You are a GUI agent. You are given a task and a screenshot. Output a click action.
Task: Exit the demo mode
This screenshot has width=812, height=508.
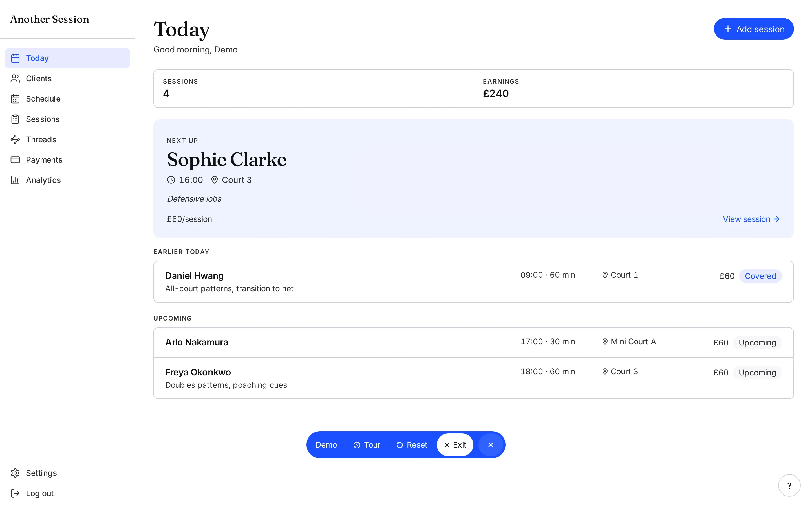tap(455, 445)
